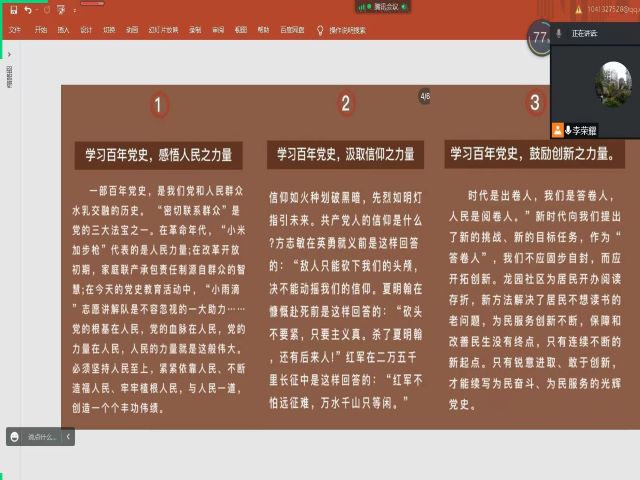Screen dimensions: 640x480
Task: Switch to the 切换 (Transitions) tab
Action: coord(109,30)
